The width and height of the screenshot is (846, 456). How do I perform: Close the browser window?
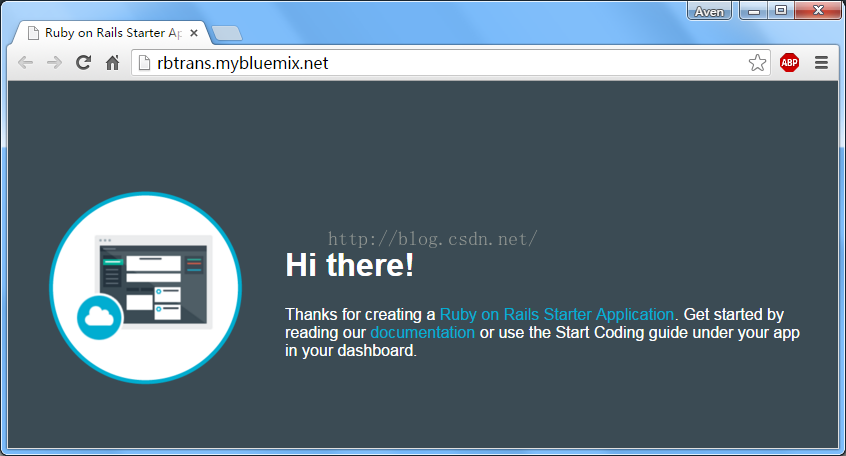click(818, 11)
